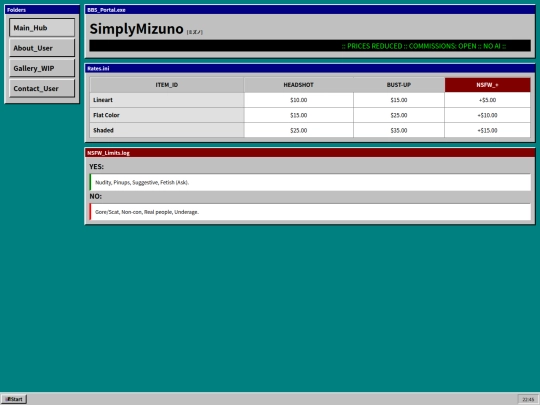Click the Start button in taskbar
Screen dimensions: 540x405
14,399
